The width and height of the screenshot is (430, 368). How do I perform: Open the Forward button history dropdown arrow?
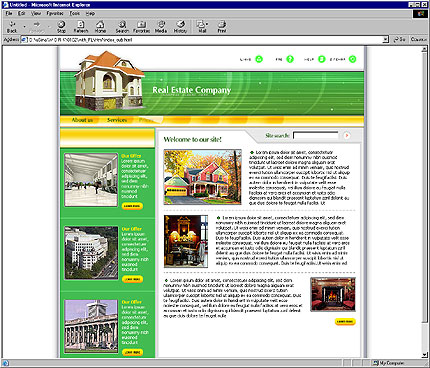(x=49, y=26)
